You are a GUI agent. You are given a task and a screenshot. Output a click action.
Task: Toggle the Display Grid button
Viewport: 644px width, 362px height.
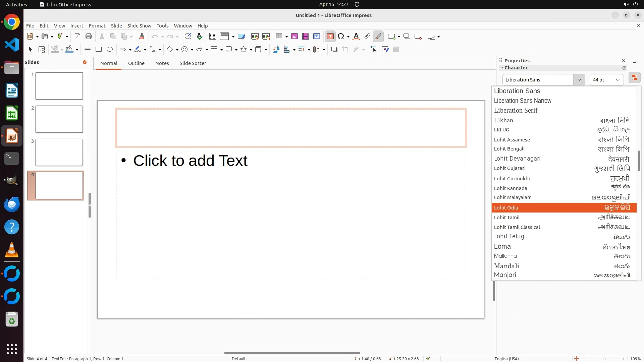click(212, 37)
